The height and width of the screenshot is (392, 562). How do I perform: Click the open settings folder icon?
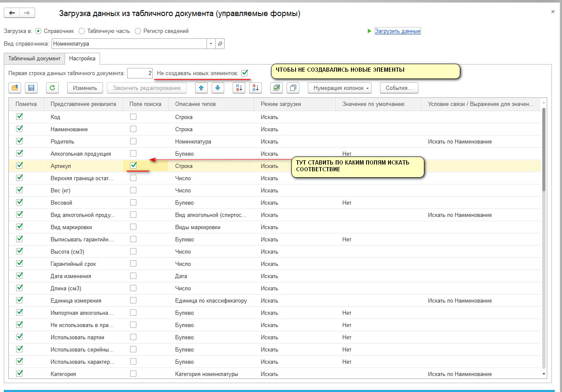coord(15,88)
